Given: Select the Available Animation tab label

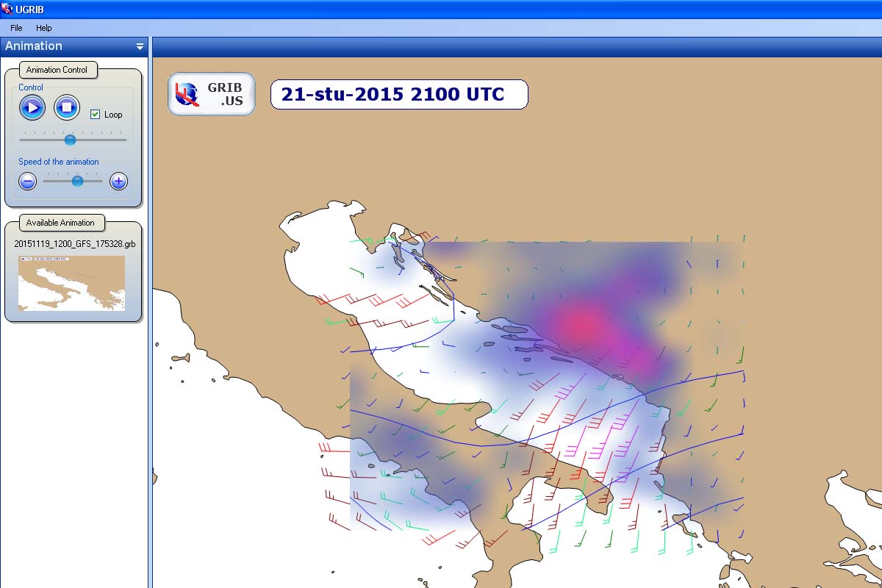Looking at the screenshot, I should 60,223.
